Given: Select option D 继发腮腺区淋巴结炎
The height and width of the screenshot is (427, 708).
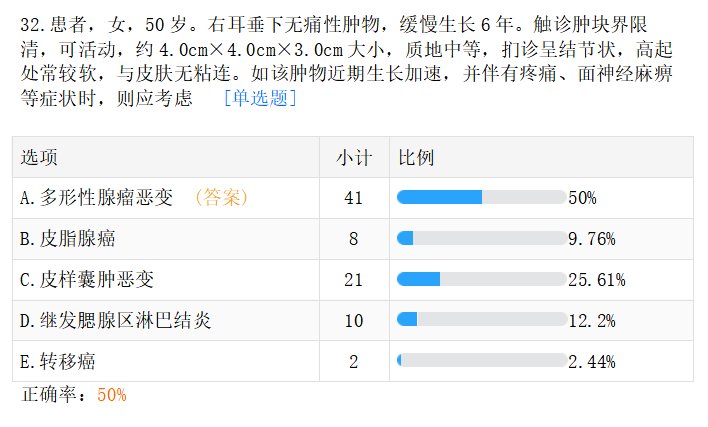Looking at the screenshot, I should 115,321.
